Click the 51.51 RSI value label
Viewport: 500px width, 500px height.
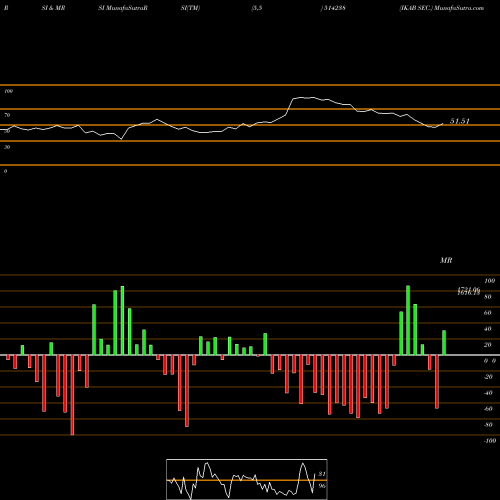click(x=460, y=121)
